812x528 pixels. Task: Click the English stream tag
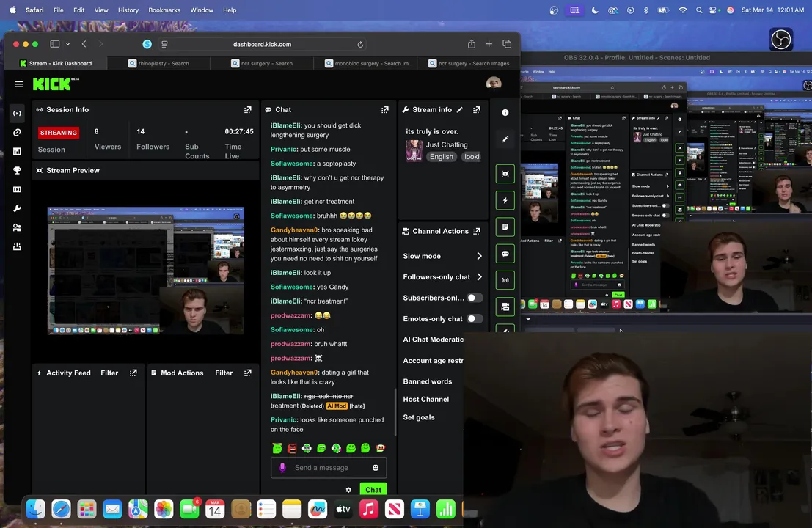pyautogui.click(x=442, y=157)
